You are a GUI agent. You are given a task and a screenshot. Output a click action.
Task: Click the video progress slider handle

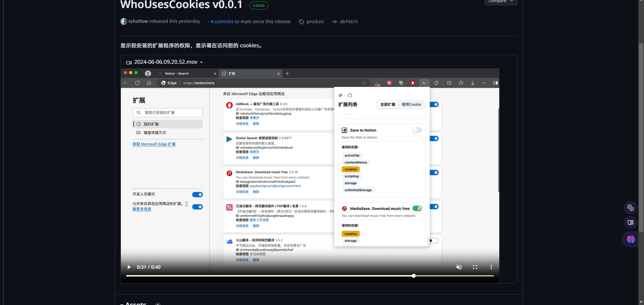point(414,276)
